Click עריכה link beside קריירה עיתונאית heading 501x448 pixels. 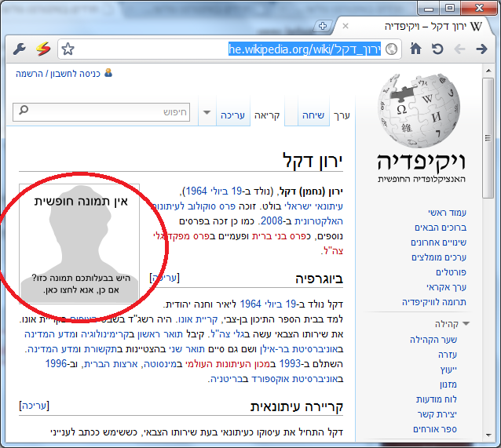[x=35, y=406]
